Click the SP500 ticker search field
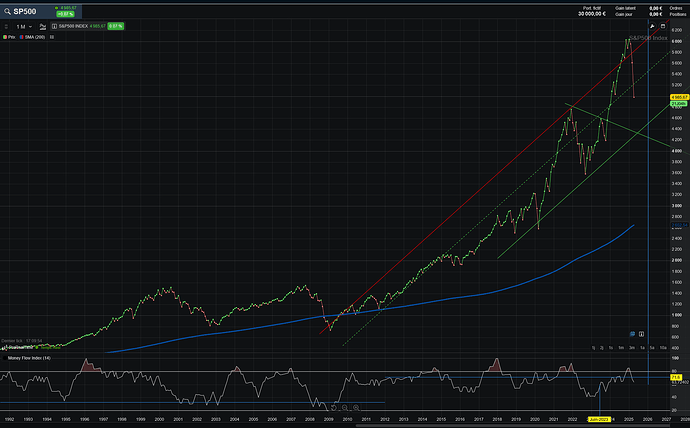690x428 pixels. pyautogui.click(x=40, y=11)
